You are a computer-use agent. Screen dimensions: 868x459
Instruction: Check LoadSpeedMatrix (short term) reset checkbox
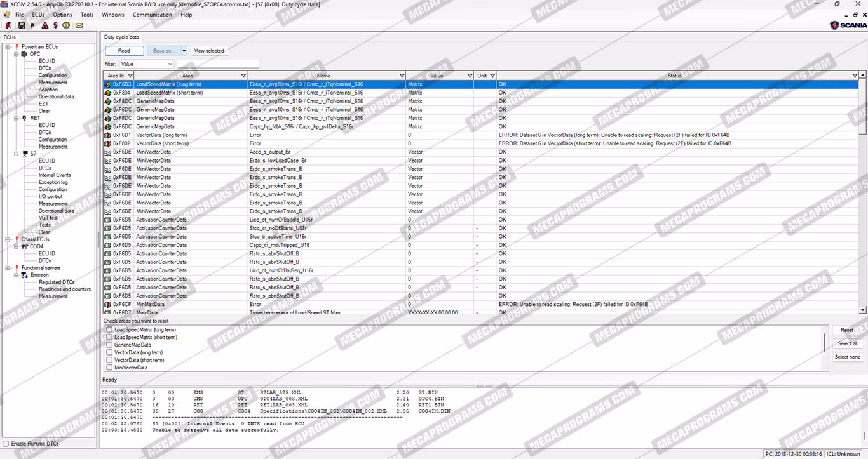point(109,338)
